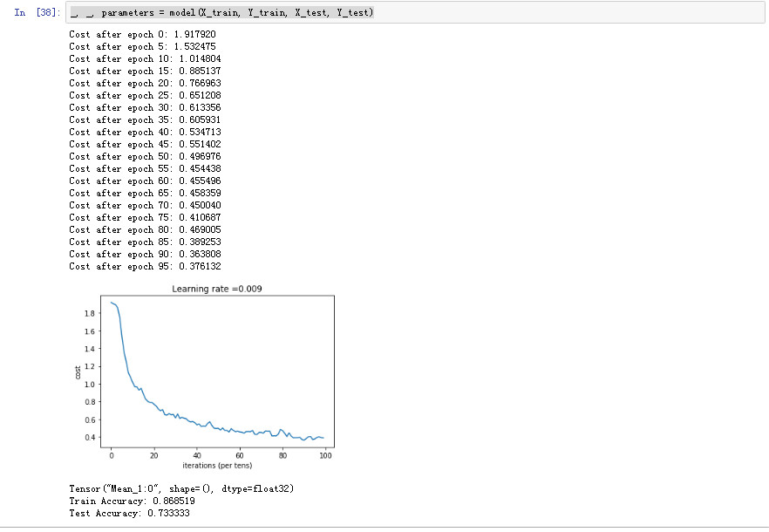This screenshot has height=532, width=769.
Task: Click the 'Learning rate =0.009' plot title
Action: tap(217, 289)
